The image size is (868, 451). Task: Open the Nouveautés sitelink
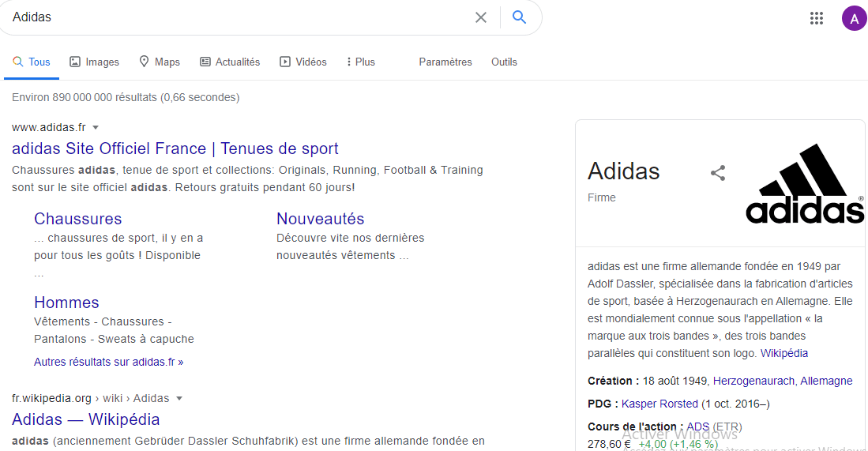(320, 219)
